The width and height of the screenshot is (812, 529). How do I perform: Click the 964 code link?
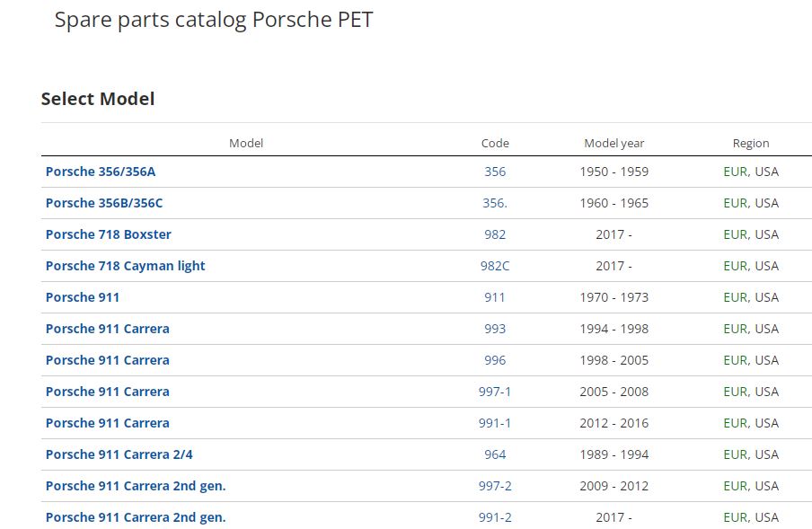(x=495, y=454)
